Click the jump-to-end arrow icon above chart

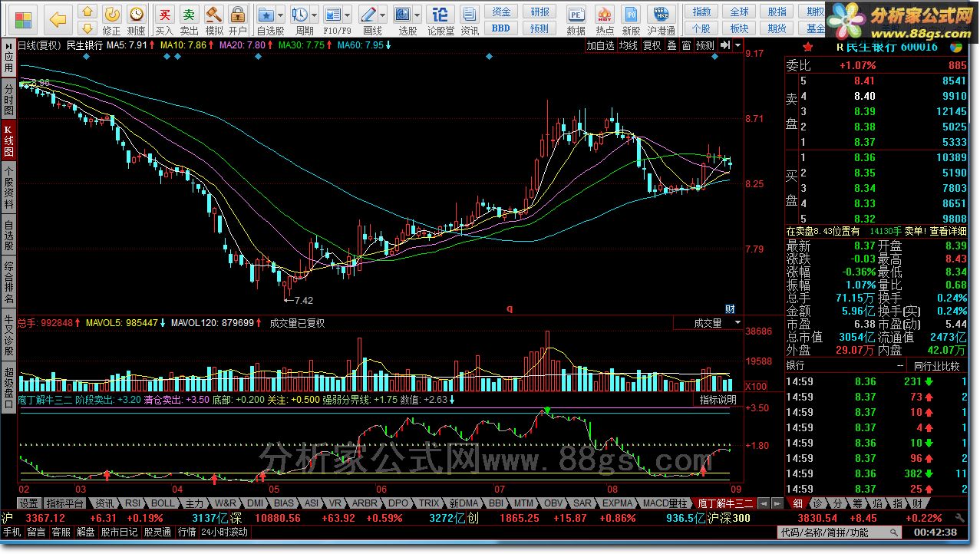coord(724,45)
